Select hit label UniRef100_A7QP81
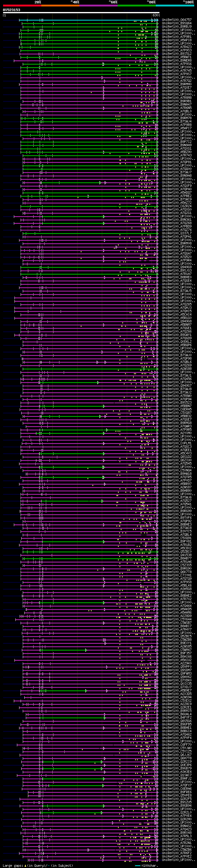197x868 pixels. click(176, 162)
